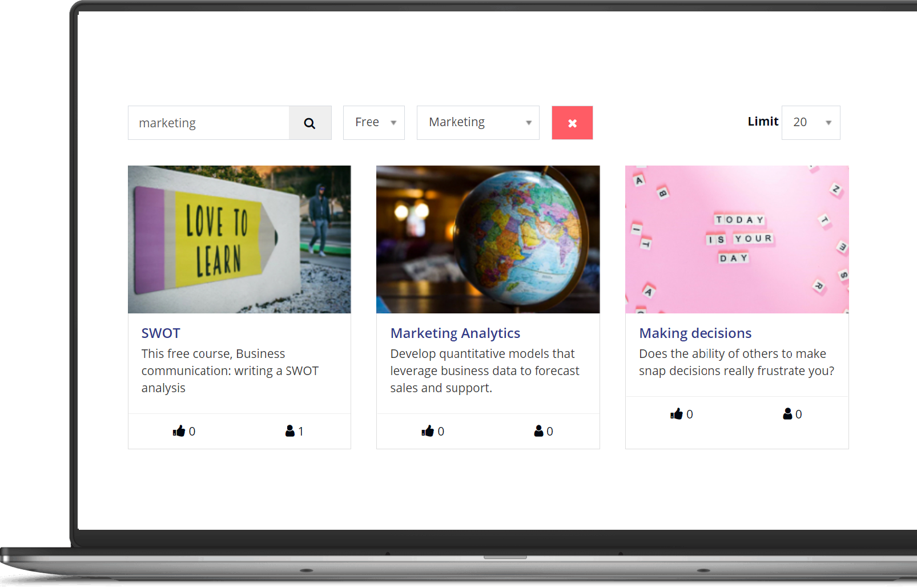Click user icon on Marketing Analytics card
The width and height of the screenshot is (917, 588).
[x=538, y=431]
